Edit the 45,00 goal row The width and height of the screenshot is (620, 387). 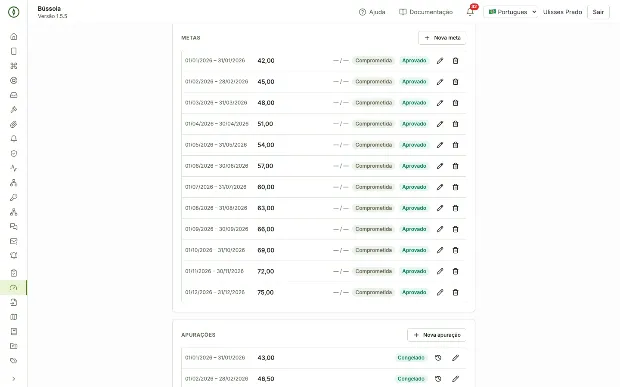coord(440,82)
